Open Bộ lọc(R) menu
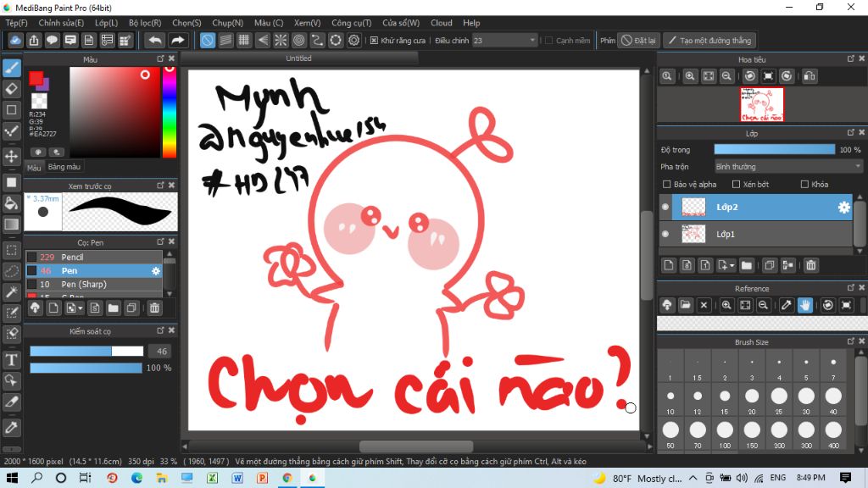Screen dimensions: 868x488 pyautogui.click(x=145, y=23)
